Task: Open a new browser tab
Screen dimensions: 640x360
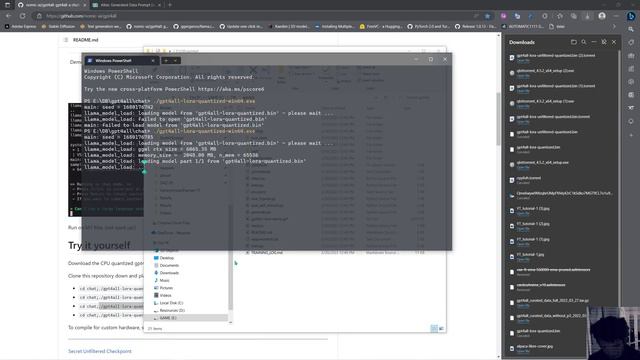Action: click(170, 5)
